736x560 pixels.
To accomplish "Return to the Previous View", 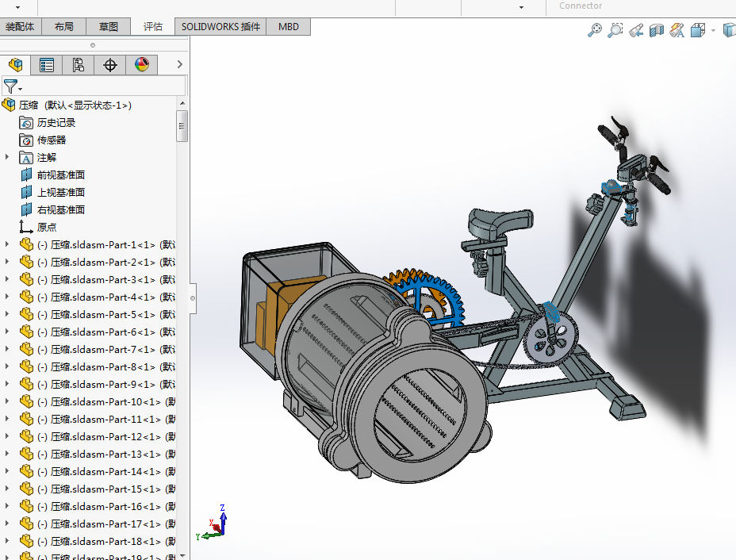I will (635, 30).
